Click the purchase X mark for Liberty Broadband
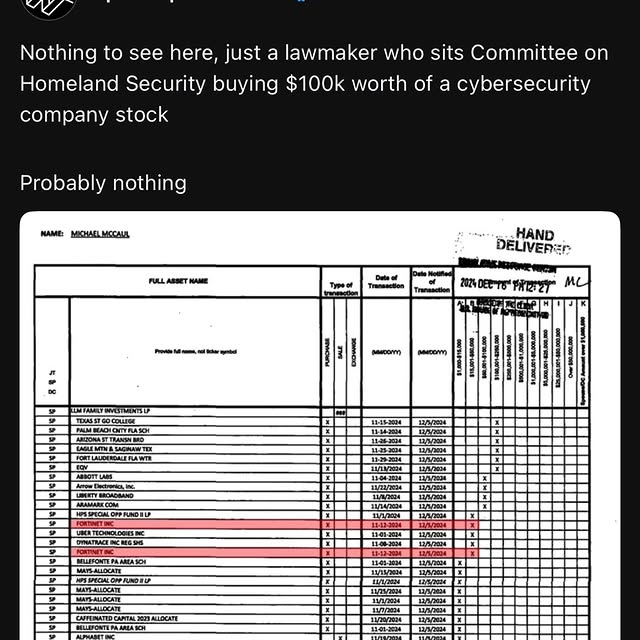Image resolution: width=640 pixels, height=640 pixels. (327, 496)
